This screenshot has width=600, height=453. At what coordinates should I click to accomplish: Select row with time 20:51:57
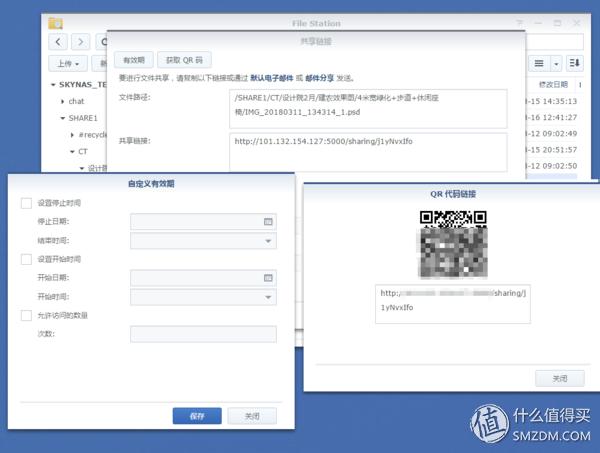pos(551,150)
